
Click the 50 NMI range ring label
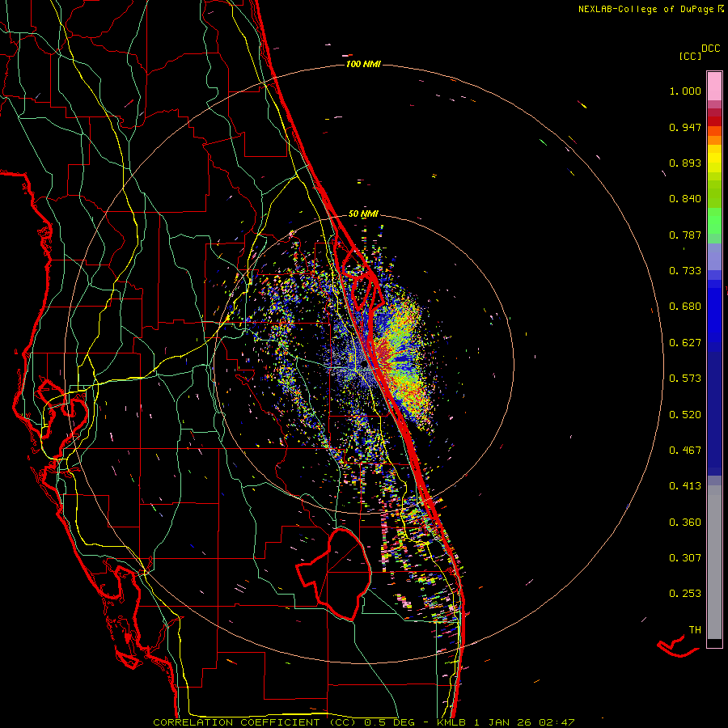[x=363, y=214]
